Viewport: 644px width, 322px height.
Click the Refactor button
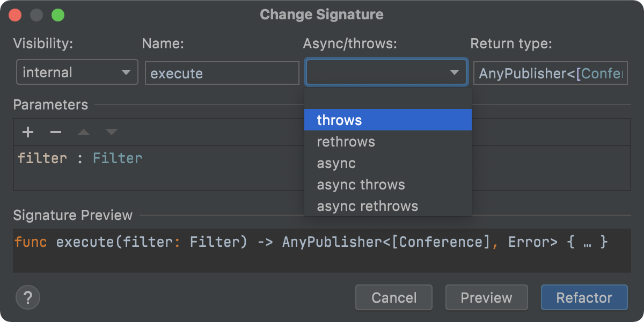[584, 297]
